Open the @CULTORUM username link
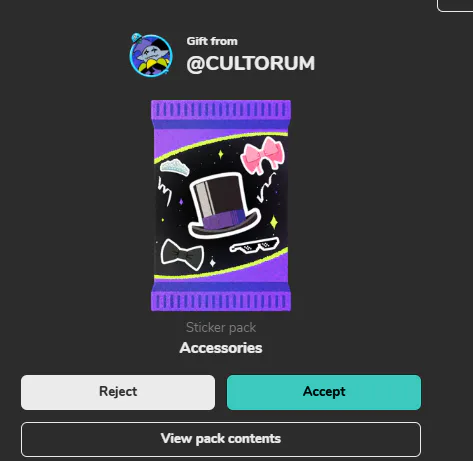This screenshot has width=473, height=461. click(250, 63)
